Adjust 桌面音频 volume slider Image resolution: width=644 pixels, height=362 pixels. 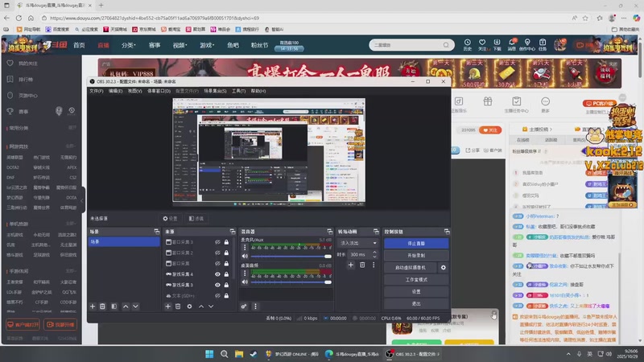[x=291, y=282]
